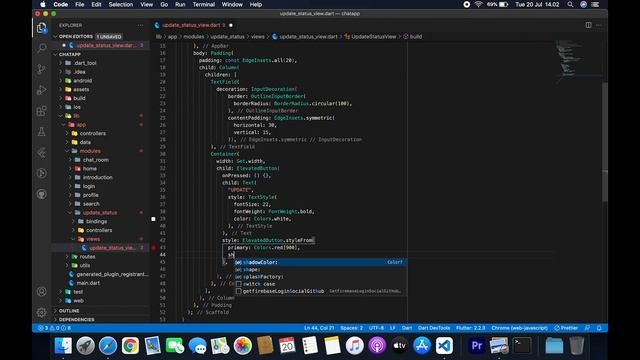Open the Explorer view in activity bar
The width and height of the screenshot is (640, 360).
click(x=42, y=28)
